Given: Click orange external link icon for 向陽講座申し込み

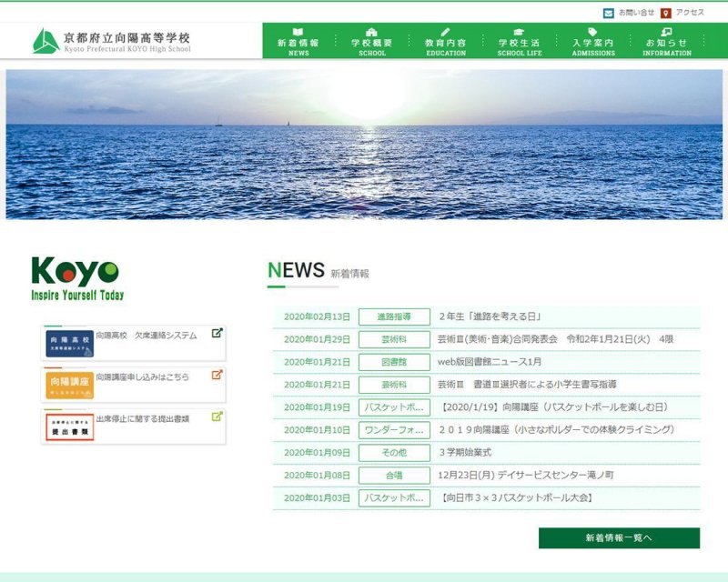Looking at the screenshot, I should point(217,375).
